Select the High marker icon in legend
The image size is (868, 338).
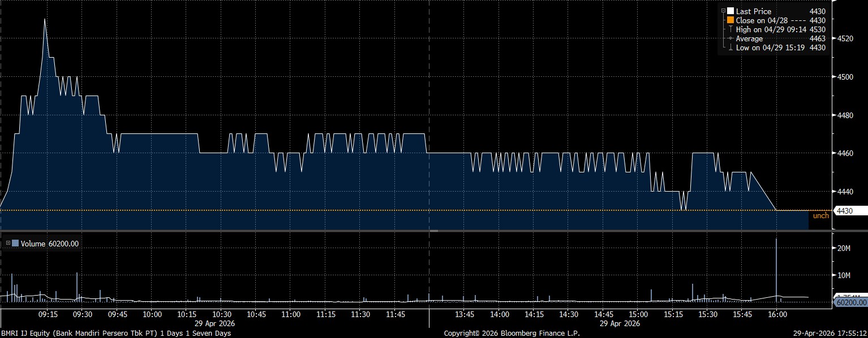(x=731, y=29)
